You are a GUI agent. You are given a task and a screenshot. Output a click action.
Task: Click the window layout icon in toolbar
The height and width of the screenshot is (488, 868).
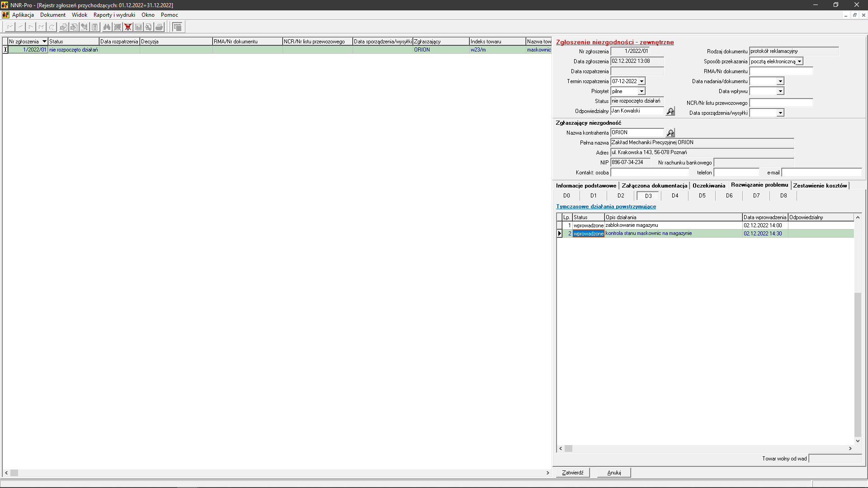178,27
